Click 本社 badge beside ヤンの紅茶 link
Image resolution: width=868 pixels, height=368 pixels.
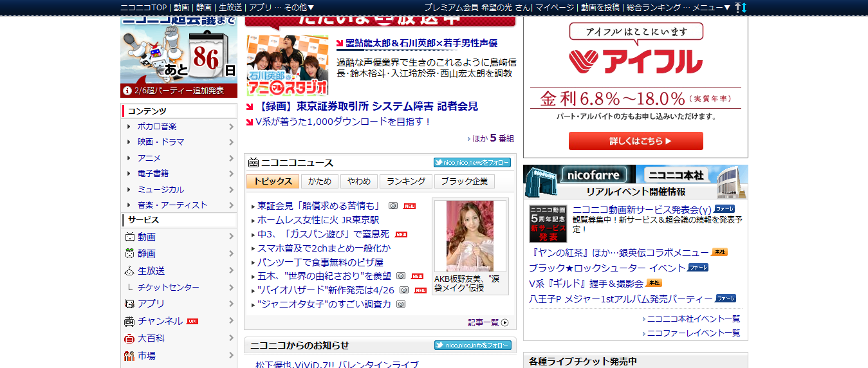coord(720,252)
